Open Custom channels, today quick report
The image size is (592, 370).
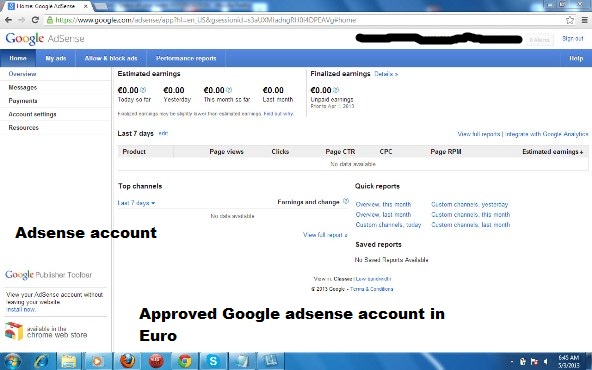pyautogui.click(x=388, y=225)
